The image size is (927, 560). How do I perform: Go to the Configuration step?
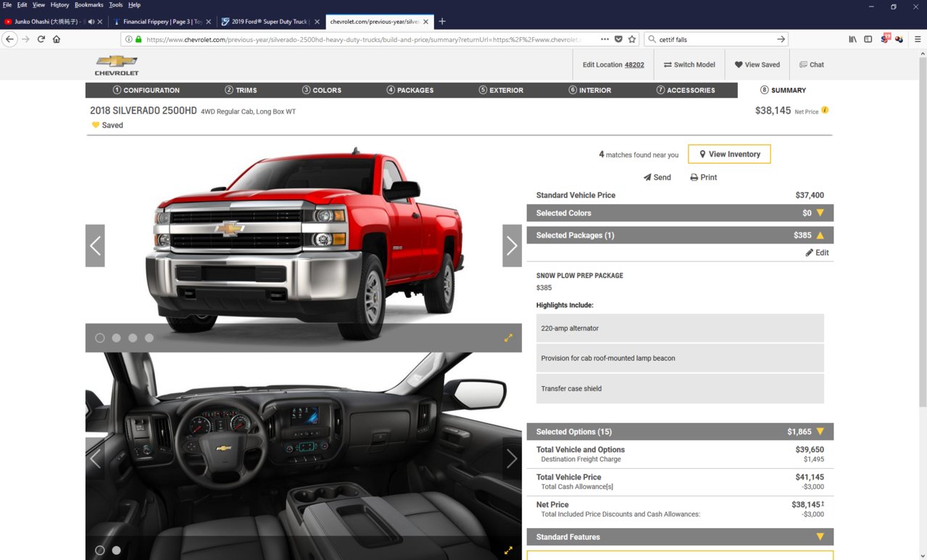pos(146,91)
